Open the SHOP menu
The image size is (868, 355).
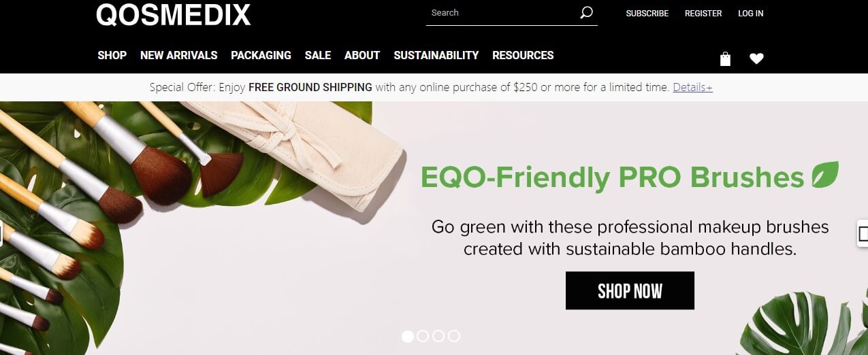(x=112, y=55)
